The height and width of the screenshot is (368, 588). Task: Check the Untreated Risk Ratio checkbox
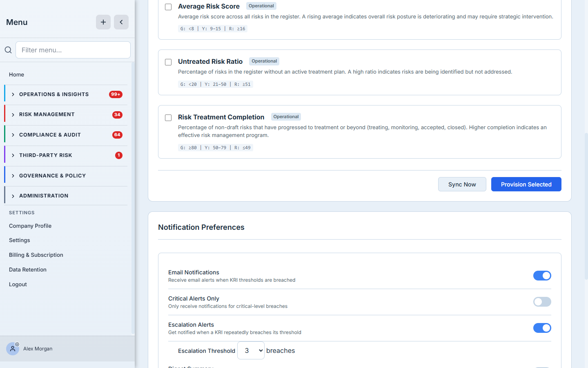tap(168, 62)
